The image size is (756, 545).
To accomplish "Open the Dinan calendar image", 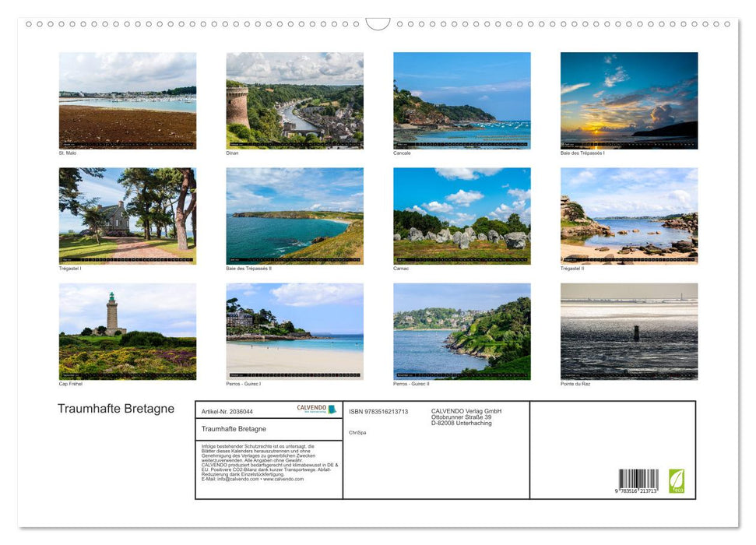I will 294,100.
